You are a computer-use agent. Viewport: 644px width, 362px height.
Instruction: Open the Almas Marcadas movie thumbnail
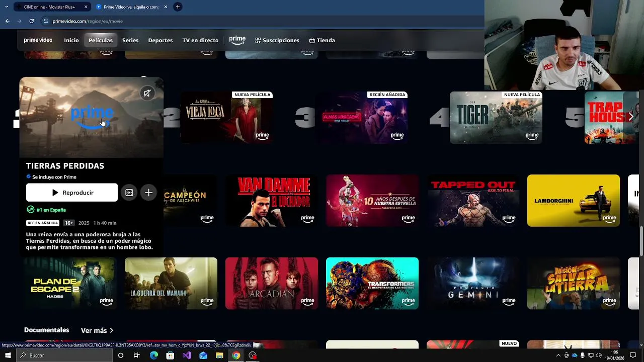pyautogui.click(x=361, y=118)
